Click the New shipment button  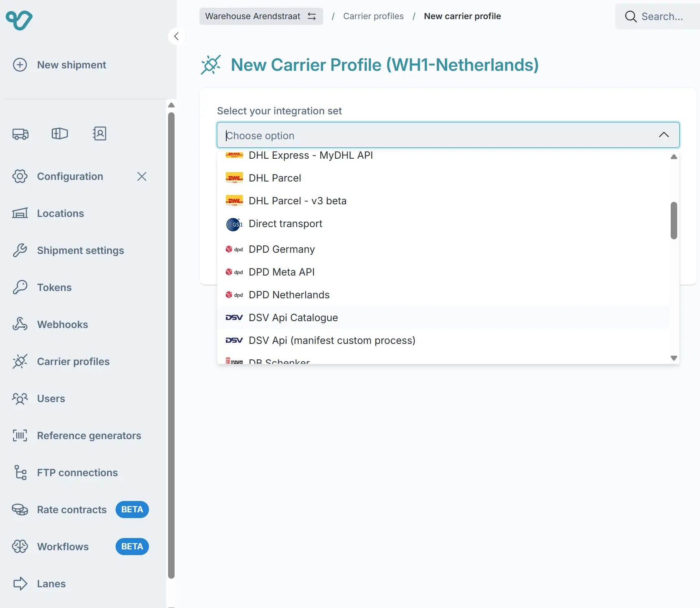[59, 65]
